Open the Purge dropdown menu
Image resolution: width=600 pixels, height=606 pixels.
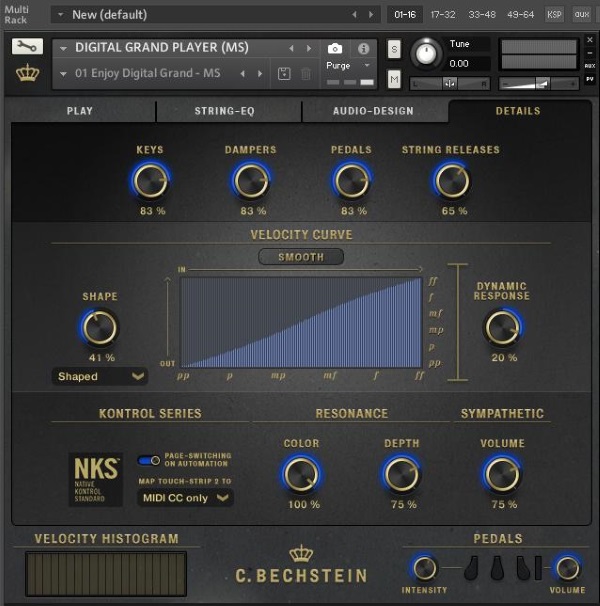(348, 66)
